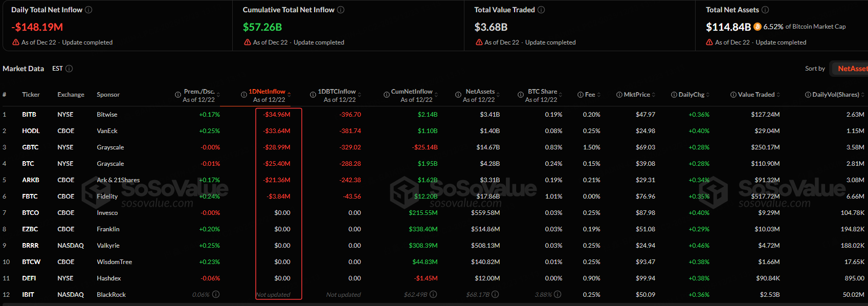Select the Ticker column header

pos(31,95)
